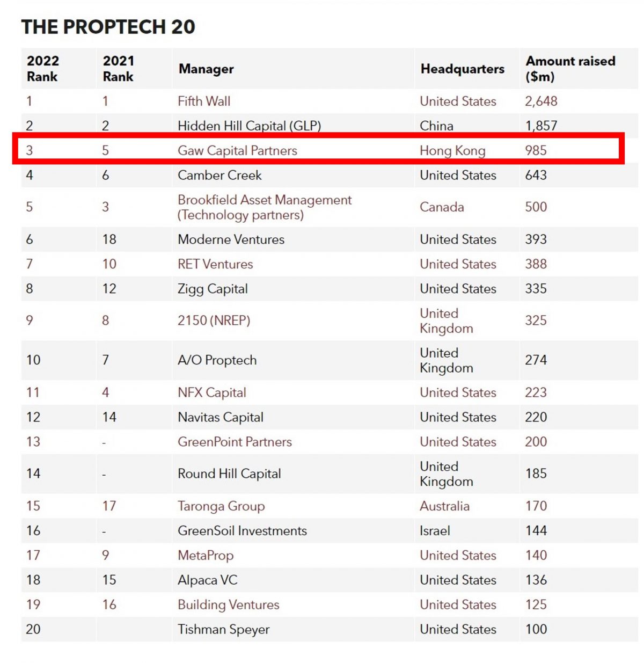
Task: Open the 2150 (NREP) link
Action: tap(214, 320)
